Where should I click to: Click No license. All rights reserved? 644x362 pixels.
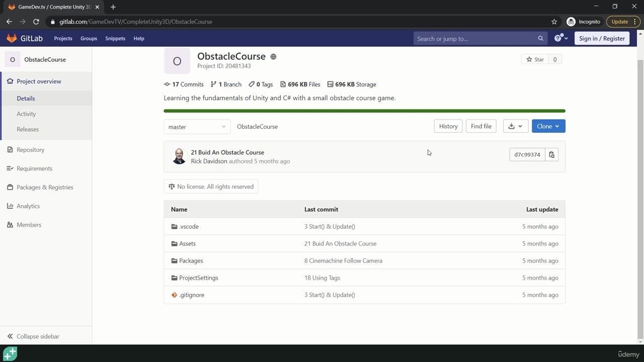(x=211, y=187)
